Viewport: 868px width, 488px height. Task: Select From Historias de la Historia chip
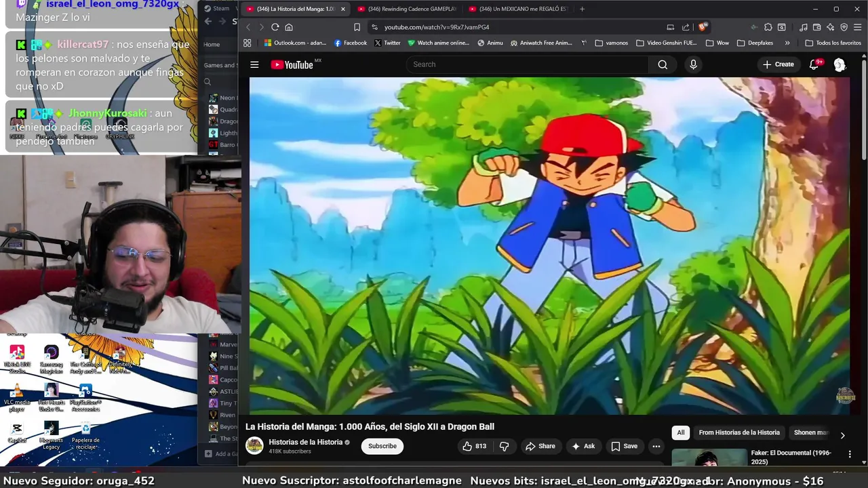(x=739, y=432)
